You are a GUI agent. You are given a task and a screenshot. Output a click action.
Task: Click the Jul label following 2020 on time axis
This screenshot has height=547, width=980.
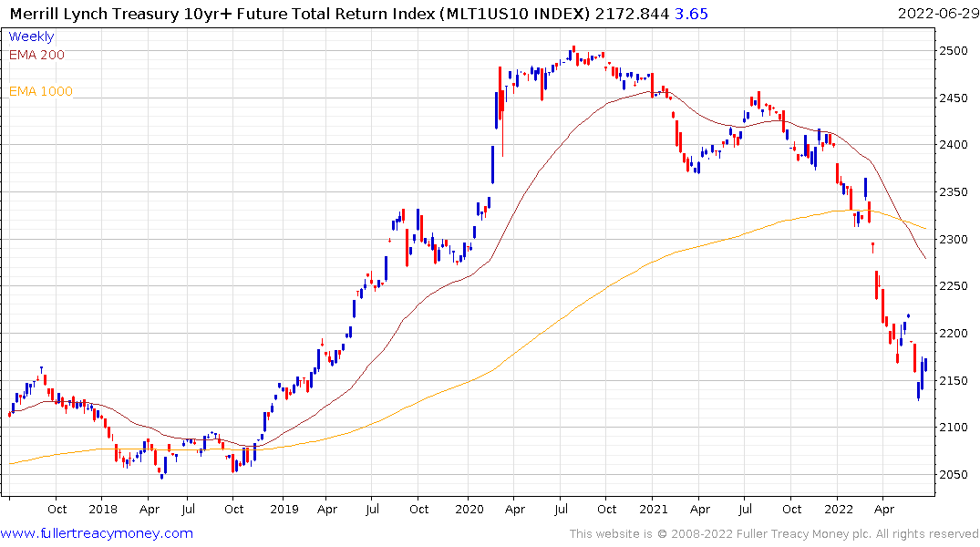[562, 509]
